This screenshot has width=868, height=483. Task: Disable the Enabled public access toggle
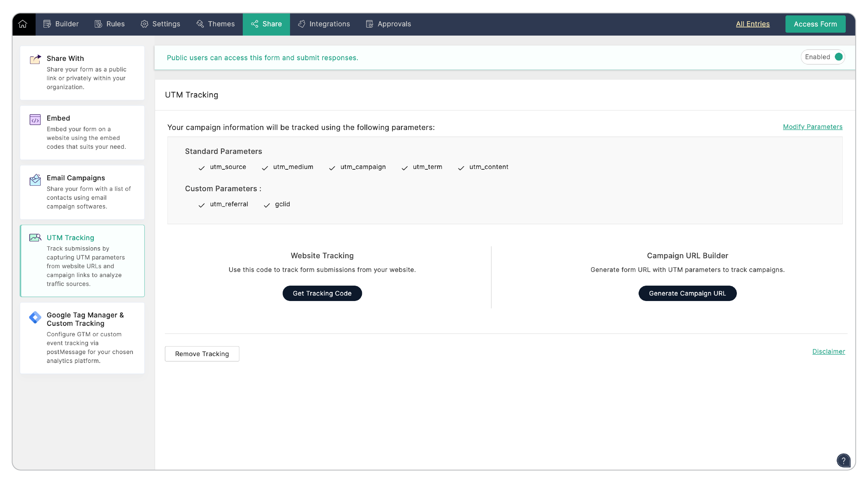[838, 57]
